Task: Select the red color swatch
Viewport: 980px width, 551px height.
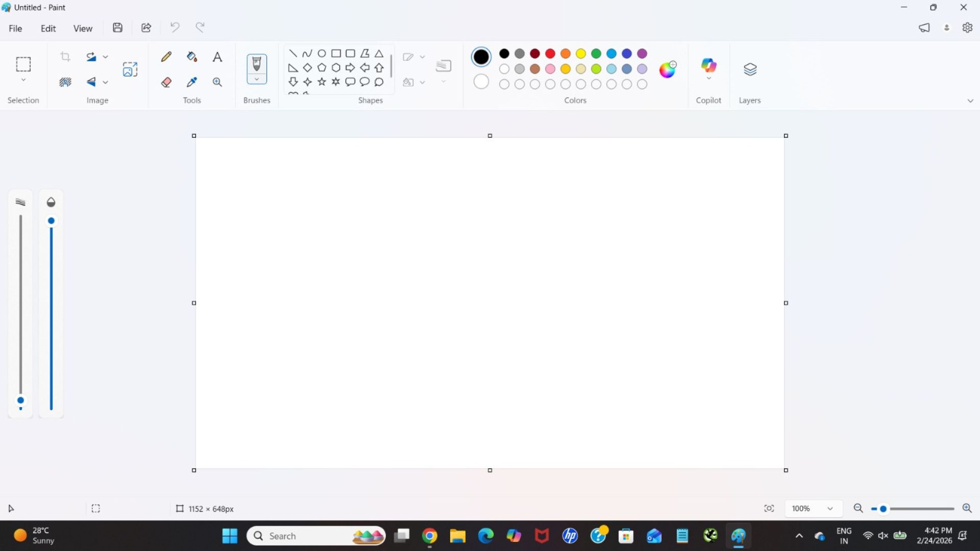Action: (x=550, y=54)
